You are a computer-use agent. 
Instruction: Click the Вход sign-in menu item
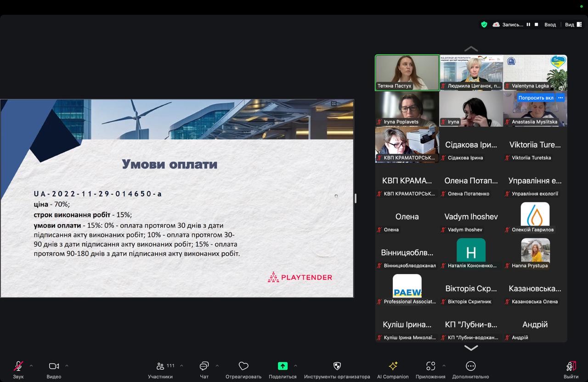click(550, 25)
